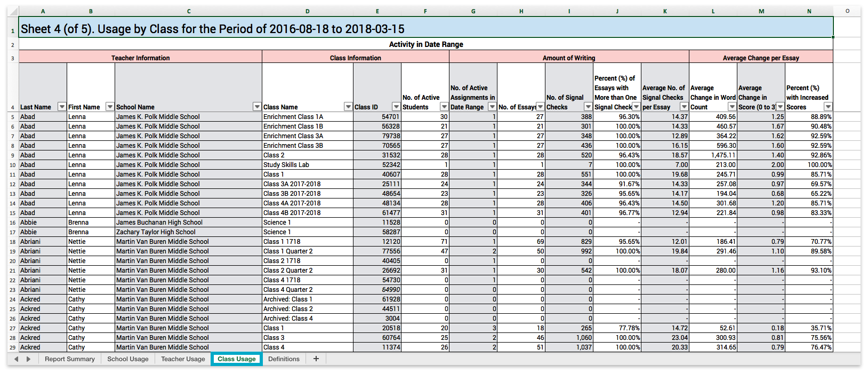Select the Class Usage sheet tab
This screenshot has height=373, width=868.
236,359
